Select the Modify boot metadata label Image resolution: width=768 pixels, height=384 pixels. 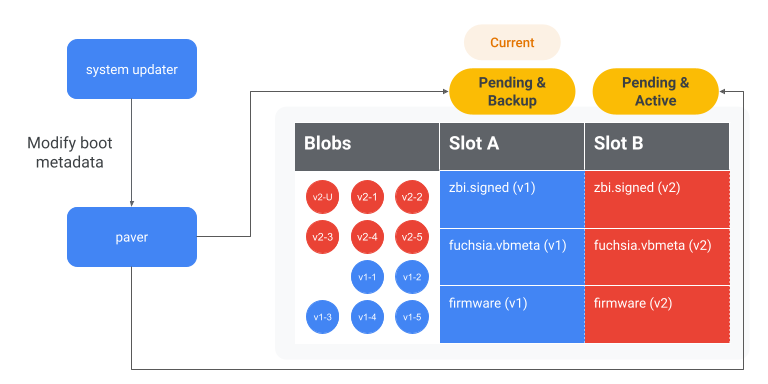(x=70, y=152)
